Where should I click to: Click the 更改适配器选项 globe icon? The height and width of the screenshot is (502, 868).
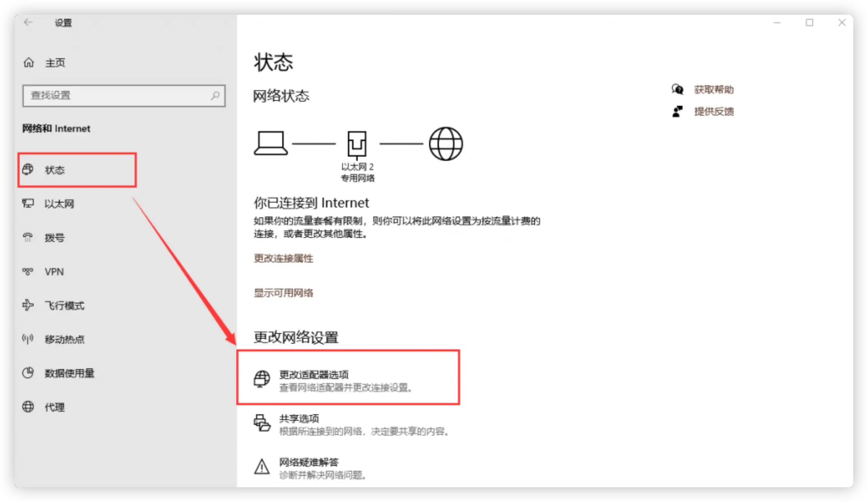[262, 379]
